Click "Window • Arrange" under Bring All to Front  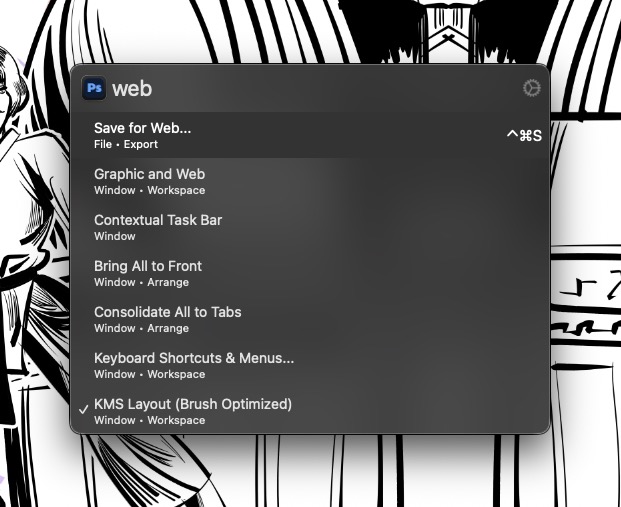141,282
